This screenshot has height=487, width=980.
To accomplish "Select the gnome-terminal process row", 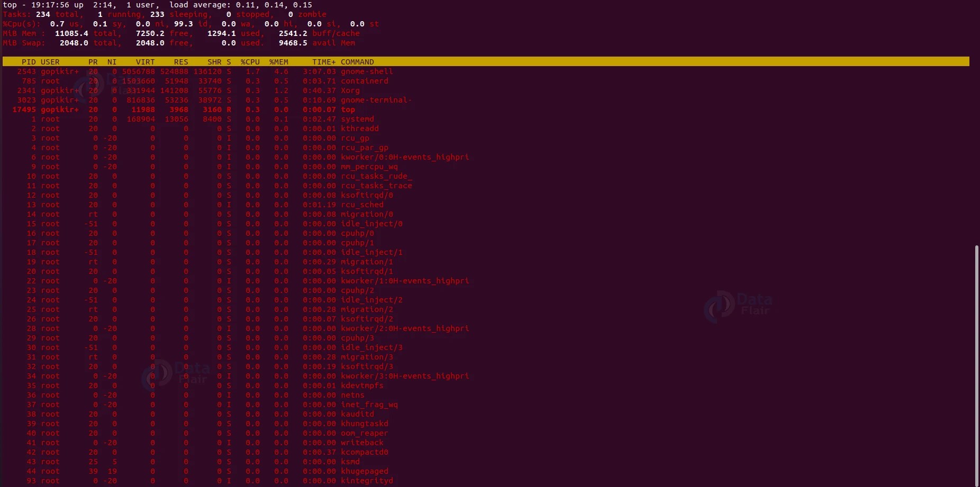I will pyautogui.click(x=212, y=100).
